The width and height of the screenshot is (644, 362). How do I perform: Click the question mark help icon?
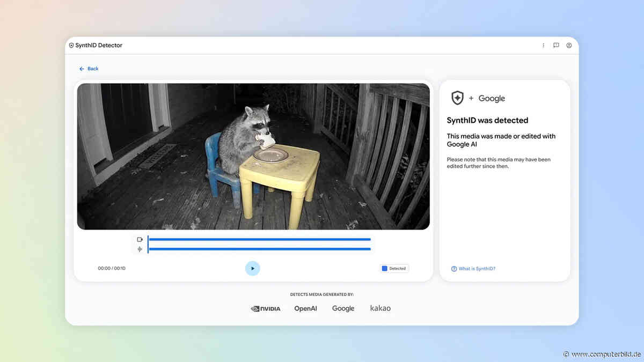[x=454, y=269]
